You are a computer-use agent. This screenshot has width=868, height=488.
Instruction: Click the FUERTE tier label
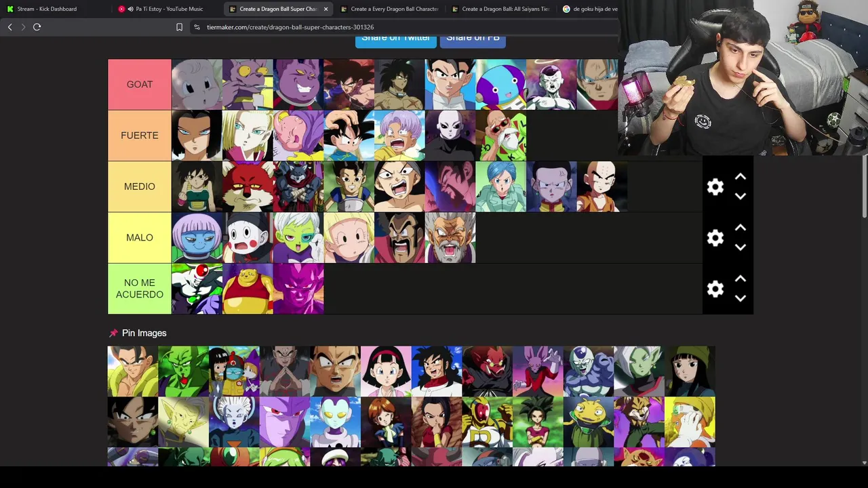pos(140,136)
